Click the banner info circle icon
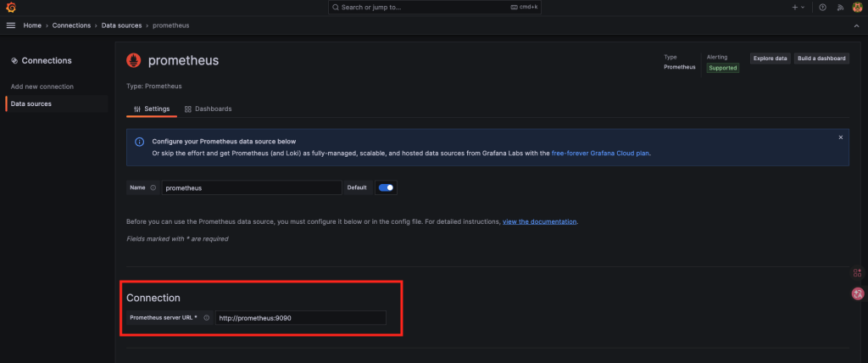 [140, 142]
